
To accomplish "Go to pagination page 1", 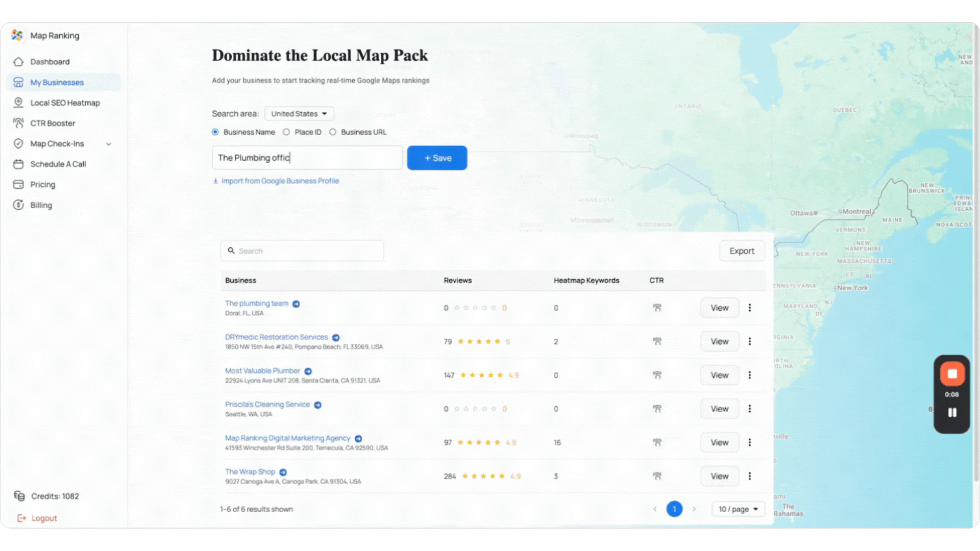I will (x=674, y=509).
